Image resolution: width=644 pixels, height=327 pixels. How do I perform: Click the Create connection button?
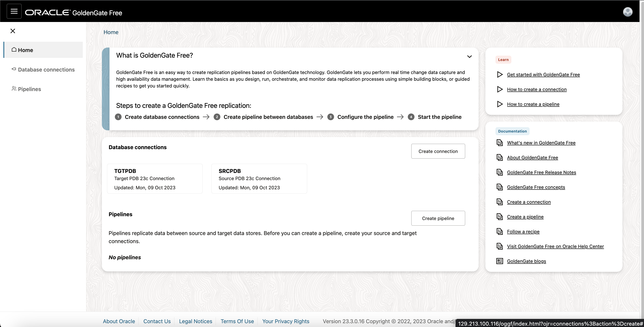point(438,151)
